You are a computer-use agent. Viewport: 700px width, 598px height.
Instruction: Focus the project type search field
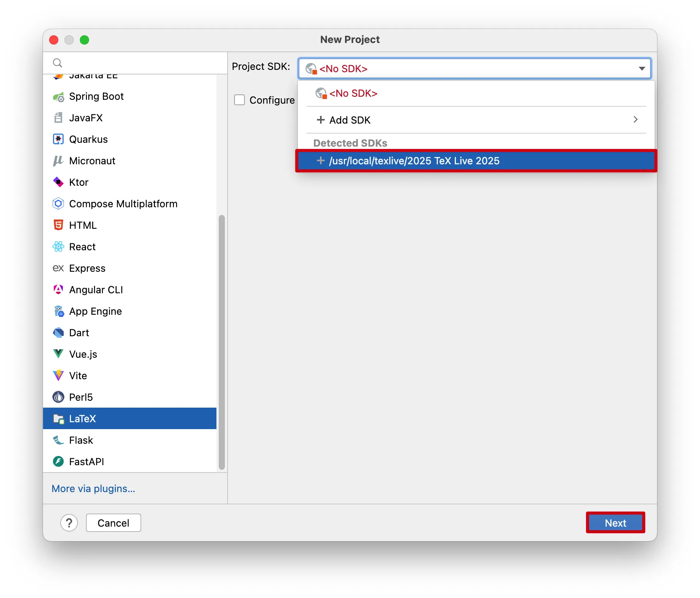[x=135, y=63]
